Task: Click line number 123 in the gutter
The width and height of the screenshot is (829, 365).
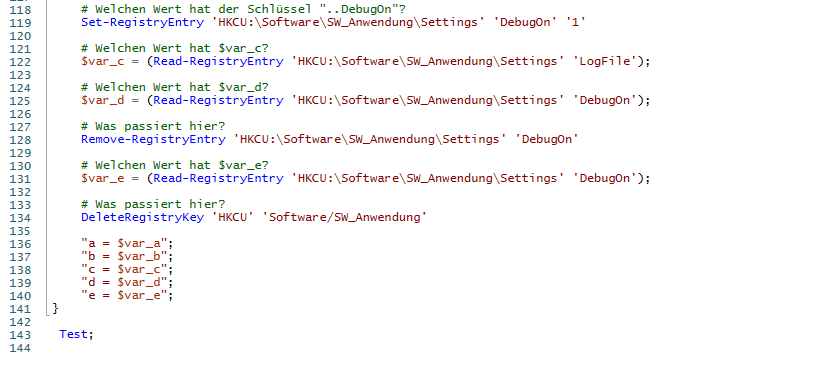Action: (x=21, y=75)
